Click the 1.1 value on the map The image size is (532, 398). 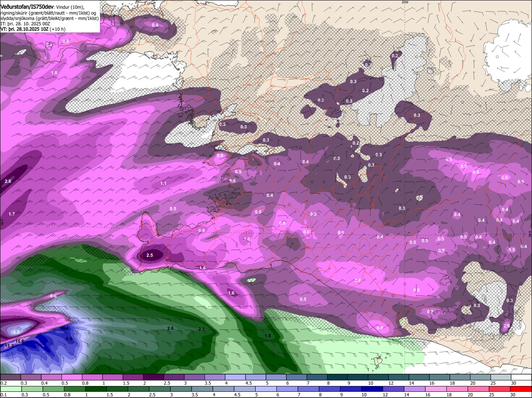click(x=163, y=183)
